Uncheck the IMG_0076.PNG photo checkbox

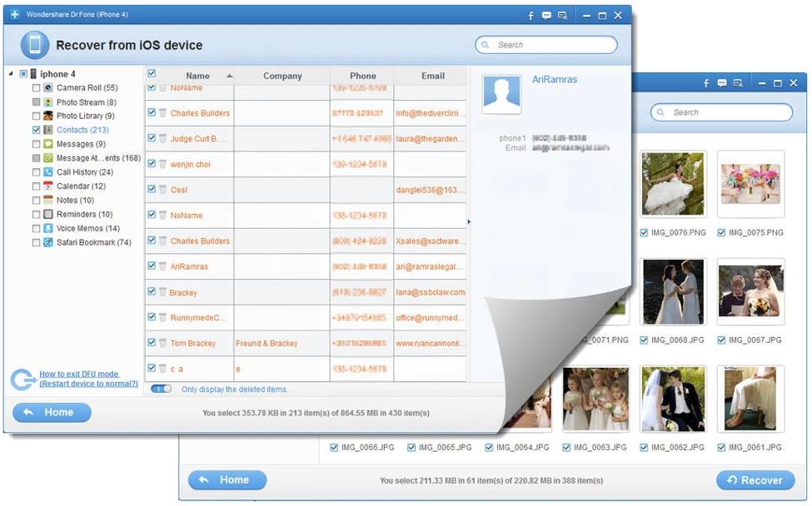(x=644, y=233)
